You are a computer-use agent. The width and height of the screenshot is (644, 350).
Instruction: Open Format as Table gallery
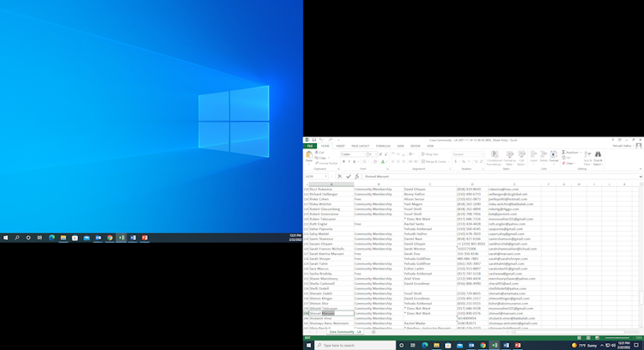point(509,158)
